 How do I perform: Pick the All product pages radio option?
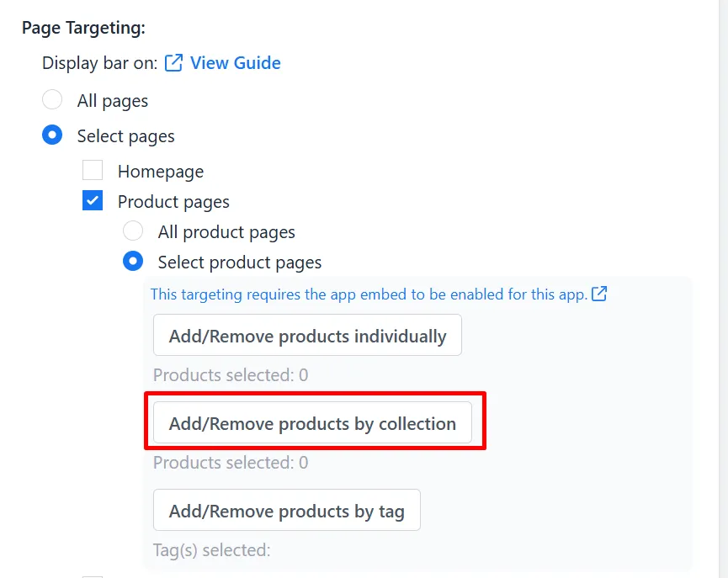point(133,231)
